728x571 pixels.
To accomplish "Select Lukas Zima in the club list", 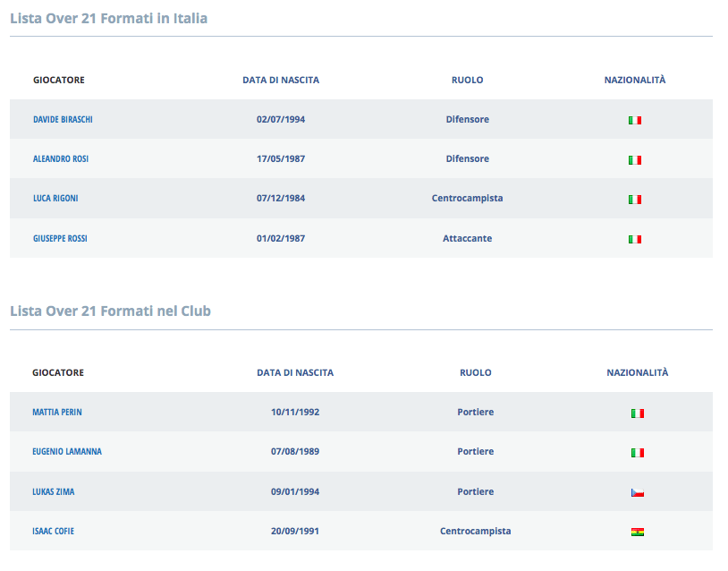I will [54, 492].
